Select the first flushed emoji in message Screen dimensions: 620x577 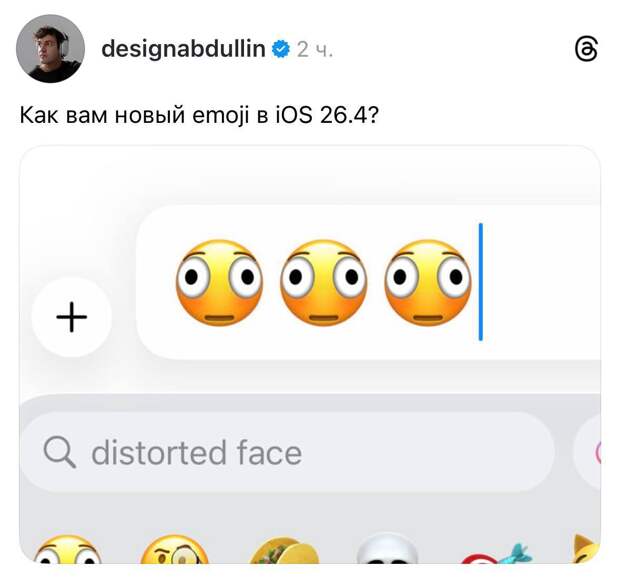click(x=219, y=282)
